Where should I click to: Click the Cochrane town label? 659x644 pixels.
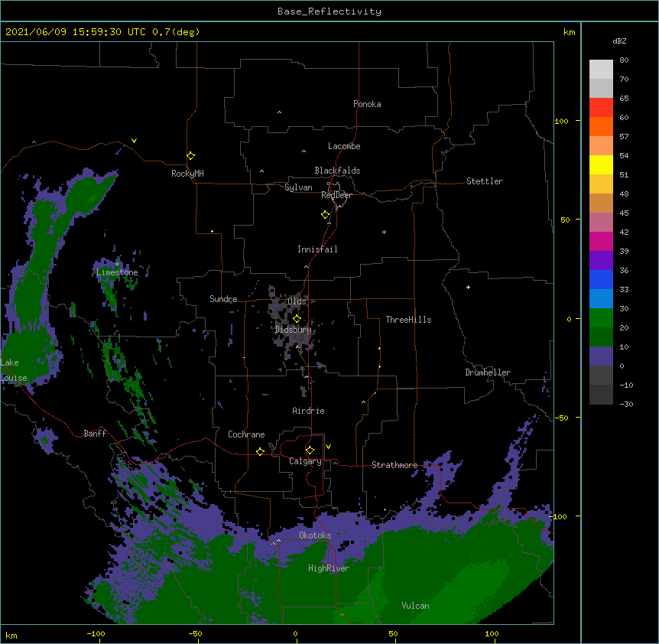246,434
